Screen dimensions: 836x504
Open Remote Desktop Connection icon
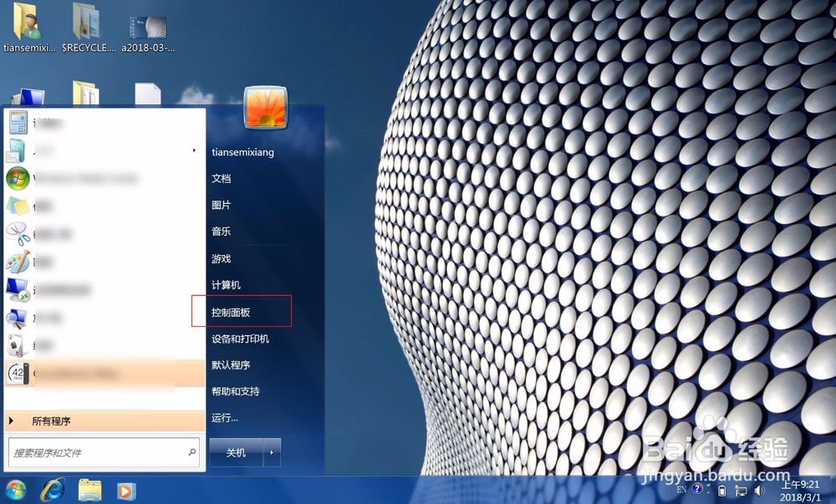[x=18, y=289]
